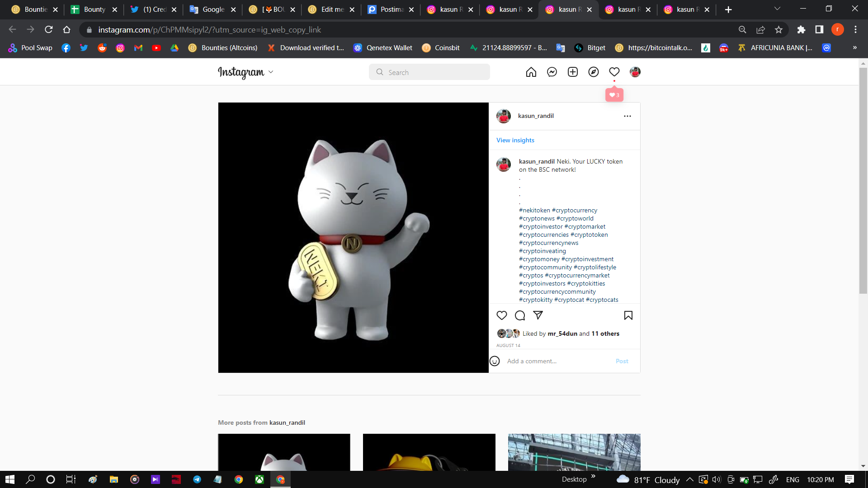Viewport: 868px width, 488px height.
Task: Click the page vertical scrollbar thumb
Action: click(863, 181)
